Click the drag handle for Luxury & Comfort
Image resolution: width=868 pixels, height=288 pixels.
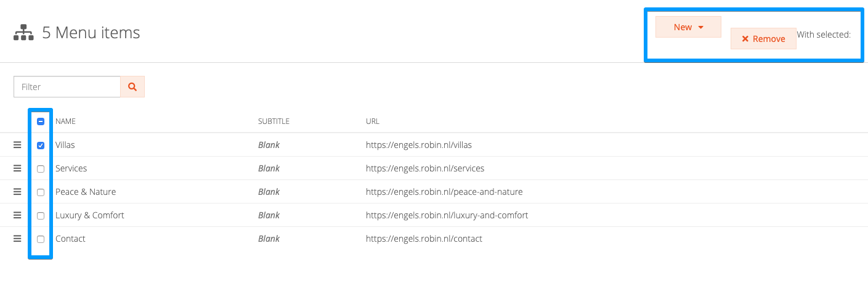click(x=17, y=215)
